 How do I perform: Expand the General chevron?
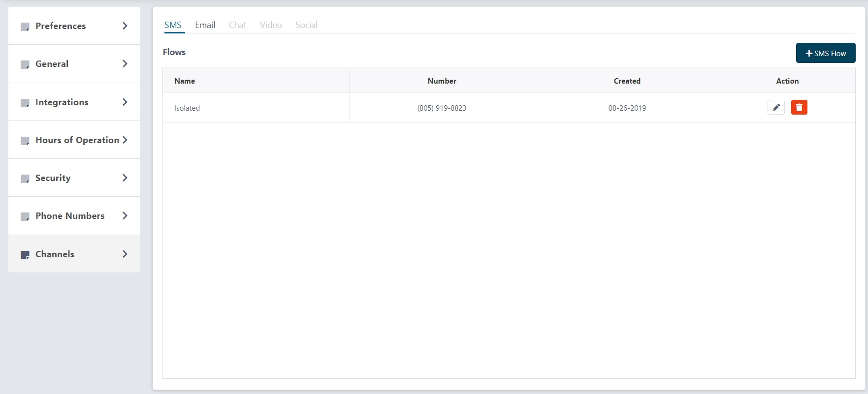click(x=125, y=63)
